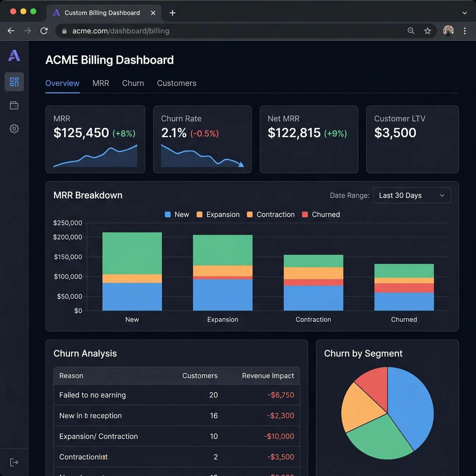Switch to the MRR tab

point(101,83)
